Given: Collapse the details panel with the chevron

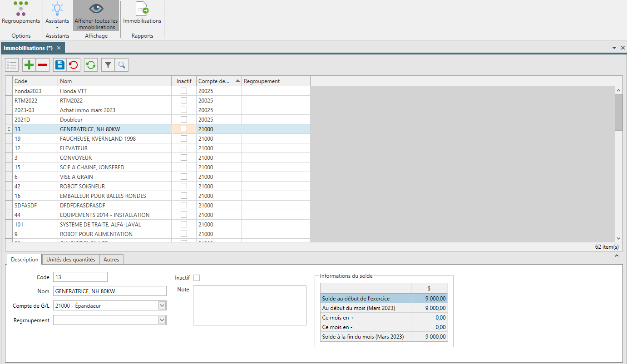Looking at the screenshot, I should pyautogui.click(x=617, y=256).
